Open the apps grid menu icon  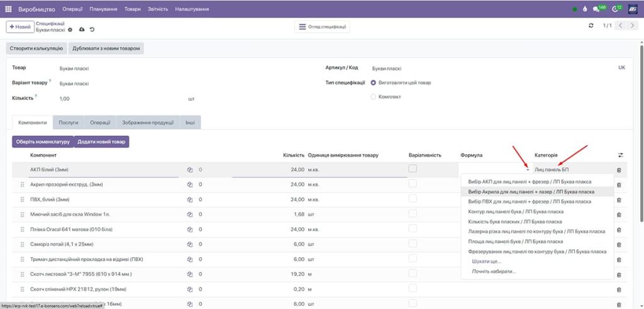[x=8, y=9]
